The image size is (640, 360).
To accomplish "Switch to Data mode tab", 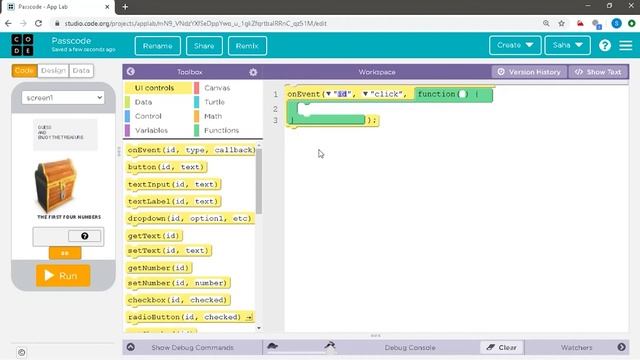I will point(81,71).
